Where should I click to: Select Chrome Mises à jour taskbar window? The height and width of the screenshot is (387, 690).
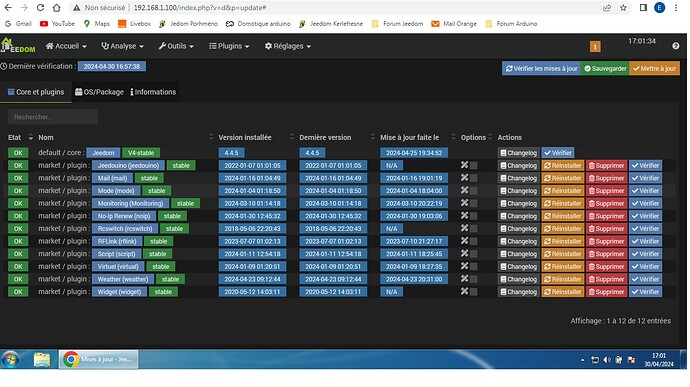(x=99, y=359)
